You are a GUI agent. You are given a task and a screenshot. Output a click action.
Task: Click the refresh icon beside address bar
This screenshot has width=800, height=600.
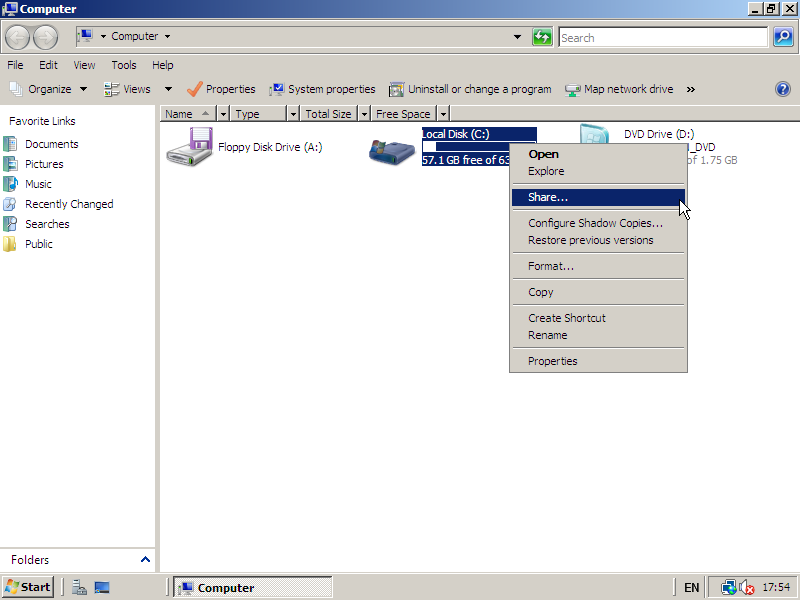542,37
